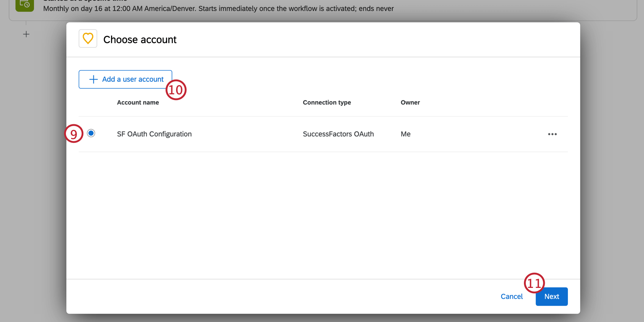This screenshot has height=322, width=644.
Task: Click the heart icon beside Choose account
Action: pyautogui.click(x=88, y=39)
